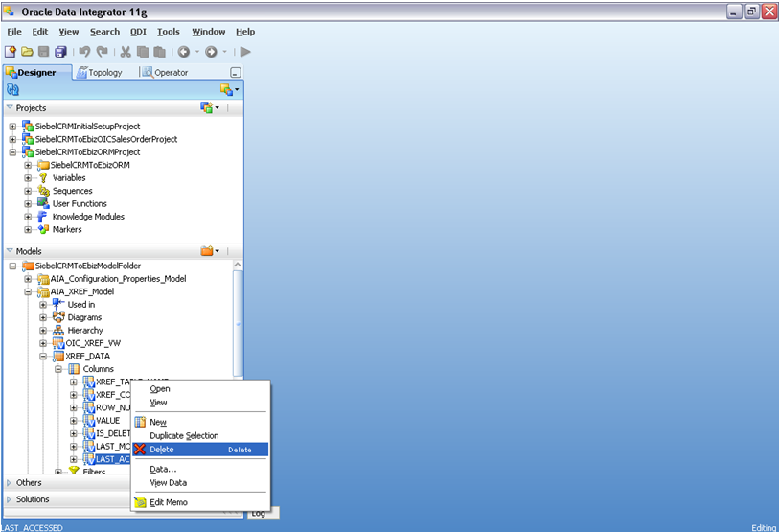This screenshot has height=532, width=781.
Task: Click the XREF_DATA datastore icon
Action: click(58, 357)
